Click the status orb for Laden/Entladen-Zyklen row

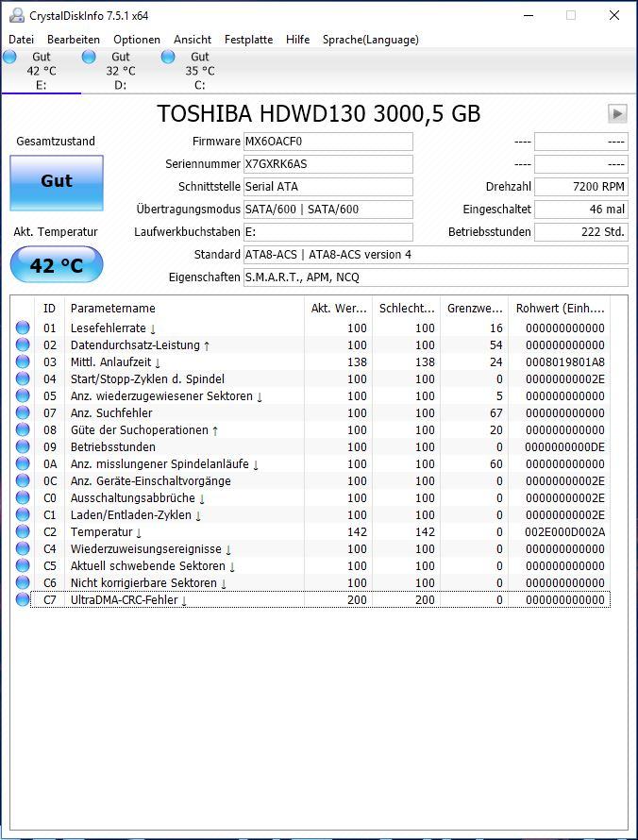23,514
